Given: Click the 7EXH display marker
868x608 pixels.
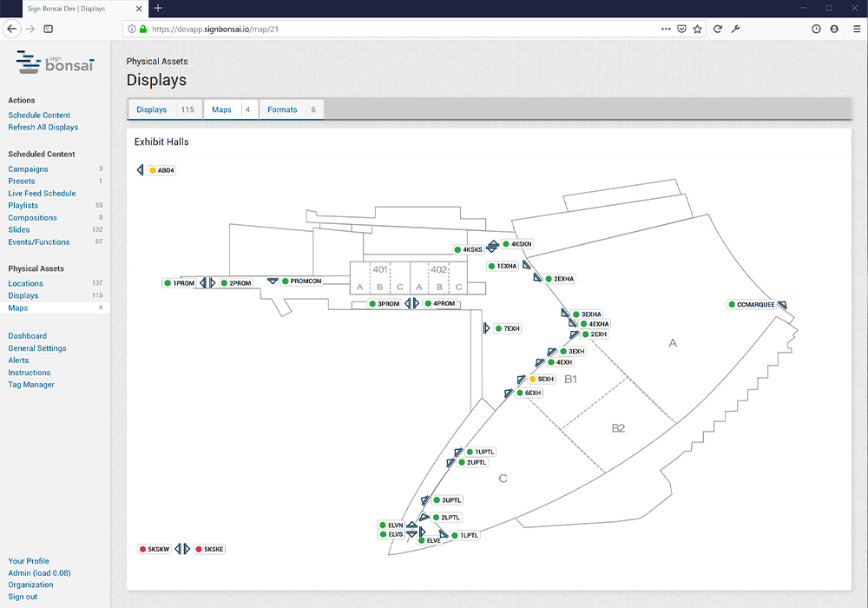Looking at the screenshot, I should click(x=508, y=329).
